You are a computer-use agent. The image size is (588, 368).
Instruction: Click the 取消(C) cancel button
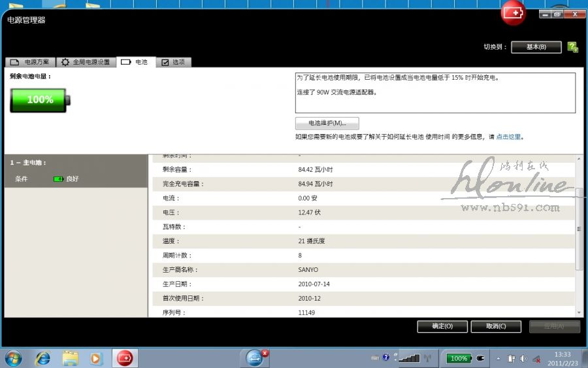(496, 326)
